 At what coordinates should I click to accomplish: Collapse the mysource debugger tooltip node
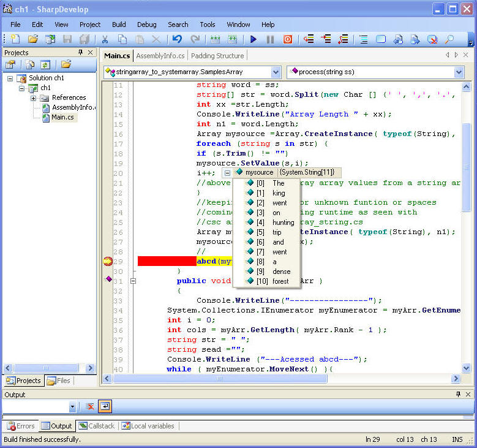click(x=227, y=173)
